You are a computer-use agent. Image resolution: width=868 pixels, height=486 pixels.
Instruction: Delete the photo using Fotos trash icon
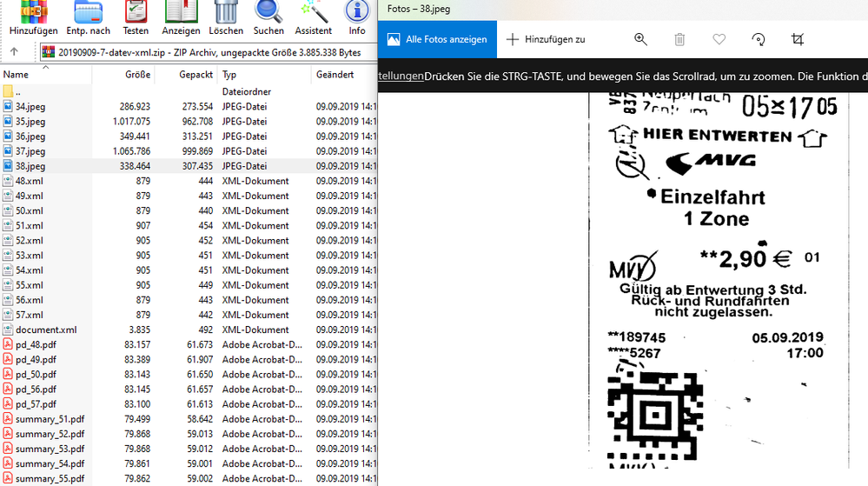(x=679, y=39)
